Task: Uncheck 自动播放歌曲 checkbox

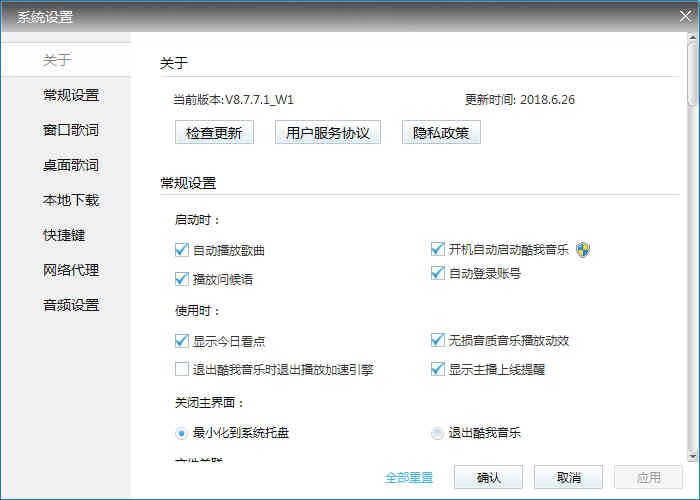Action: (x=182, y=250)
